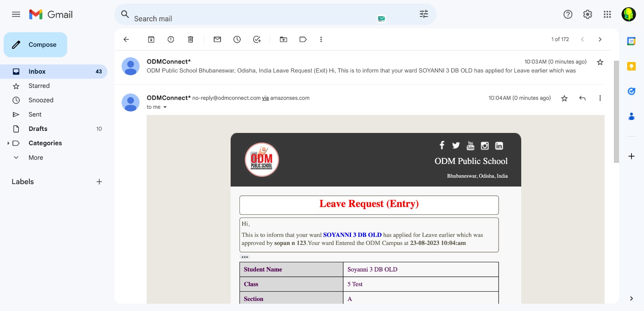Expand the 'to me' recipient details

click(165, 107)
